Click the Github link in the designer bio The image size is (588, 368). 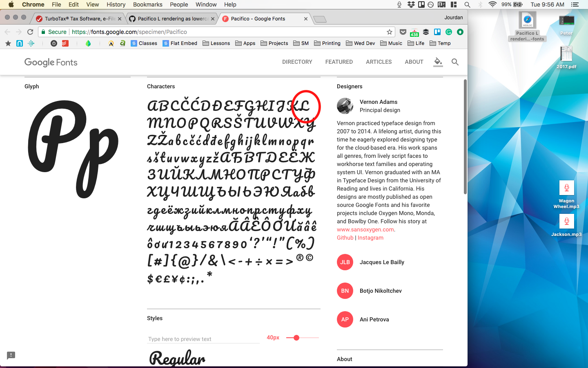tap(345, 238)
